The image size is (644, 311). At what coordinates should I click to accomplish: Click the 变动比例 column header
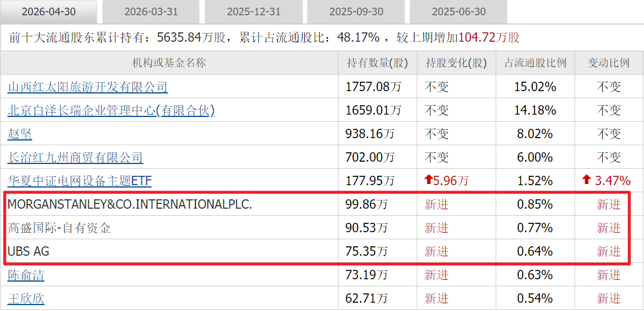click(x=609, y=63)
